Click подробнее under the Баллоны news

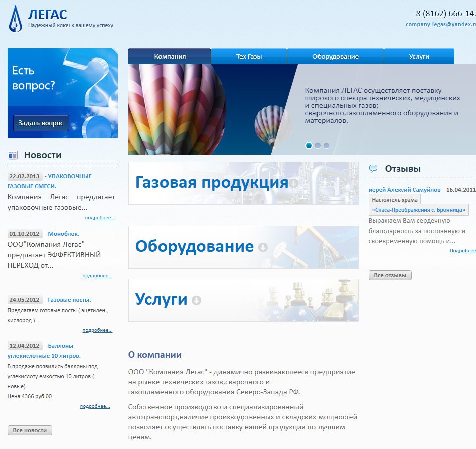(95, 406)
